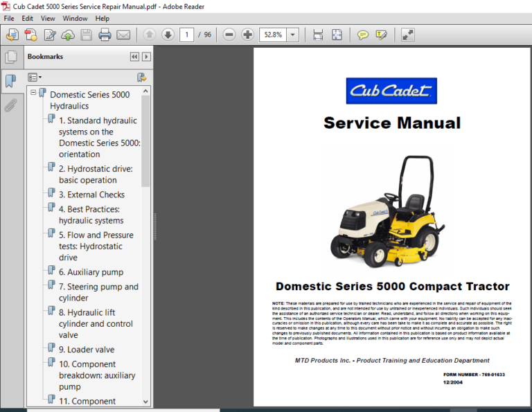Add a sticky note comment icon

(x=363, y=35)
